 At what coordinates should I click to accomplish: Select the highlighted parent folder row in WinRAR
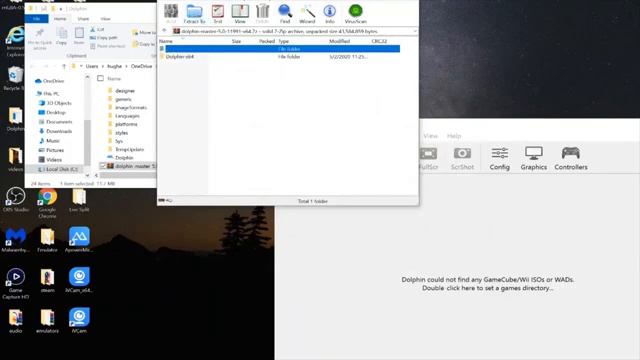point(280,49)
